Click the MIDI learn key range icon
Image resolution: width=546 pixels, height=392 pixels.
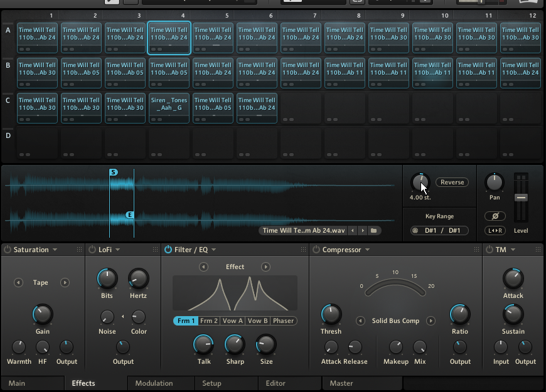tap(415, 231)
